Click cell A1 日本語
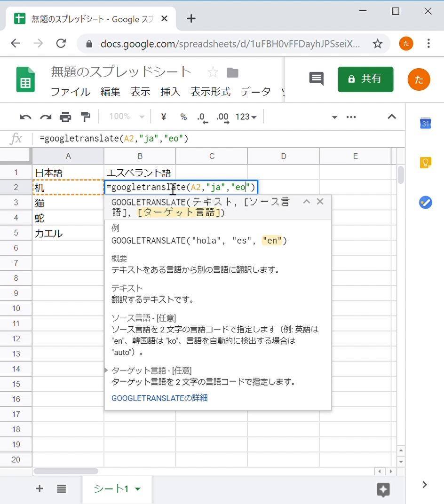The height and width of the screenshot is (504, 444). click(68, 172)
